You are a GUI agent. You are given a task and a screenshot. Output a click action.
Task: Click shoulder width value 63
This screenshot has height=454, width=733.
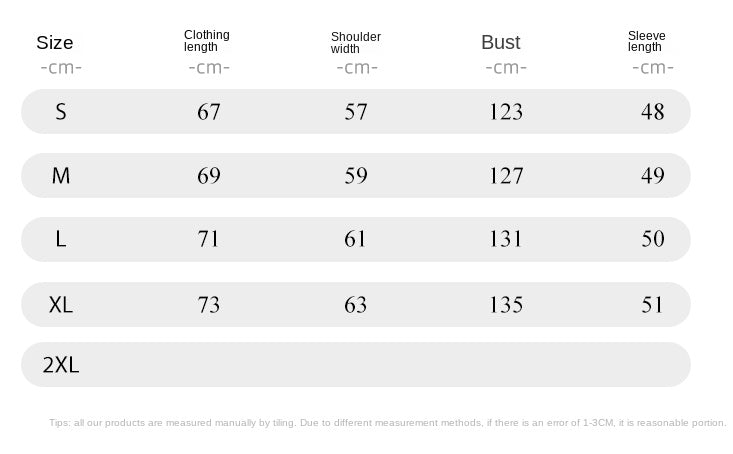(x=356, y=305)
